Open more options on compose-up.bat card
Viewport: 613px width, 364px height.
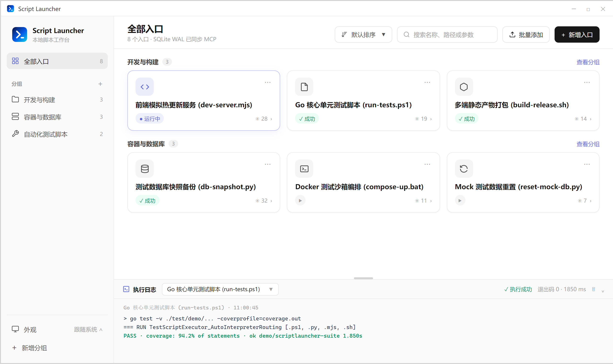(x=427, y=164)
